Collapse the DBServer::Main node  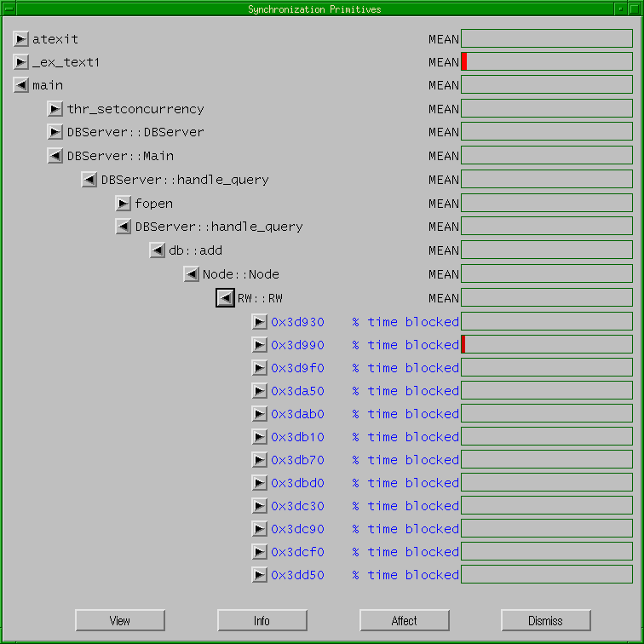(55, 156)
